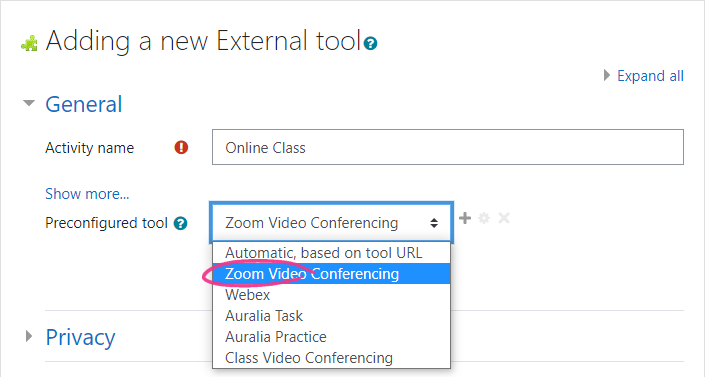Click the X icon to delete preconfigured tool

(504, 218)
